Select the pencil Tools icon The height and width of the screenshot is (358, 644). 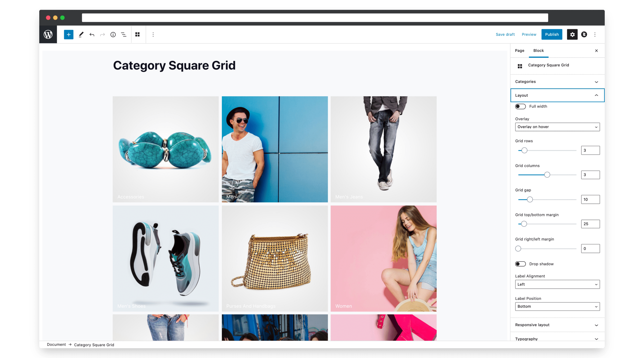tap(81, 34)
